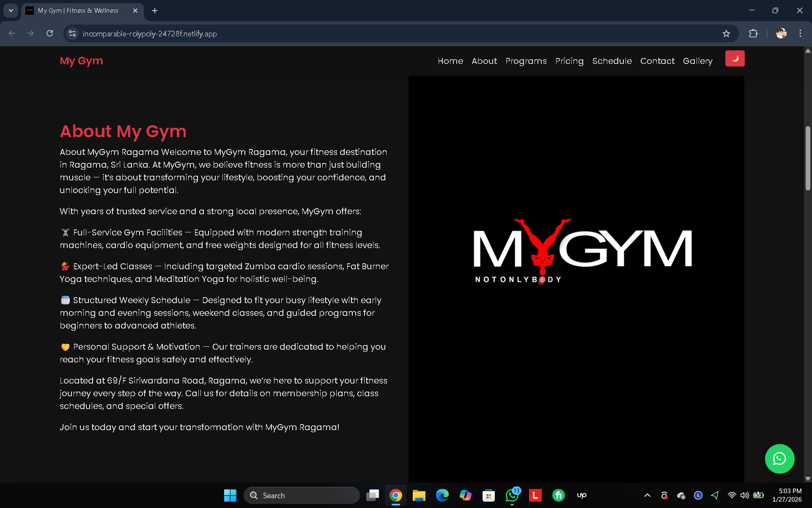Open Upwork from the taskbar
This screenshot has width=812, height=508.
582,495
